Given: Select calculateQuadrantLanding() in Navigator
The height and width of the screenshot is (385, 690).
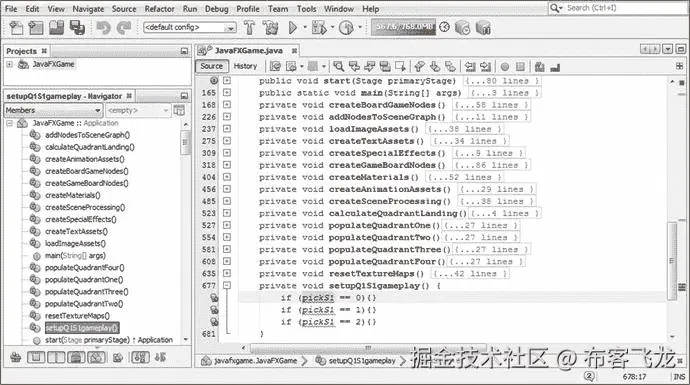Looking at the screenshot, I should (90, 147).
